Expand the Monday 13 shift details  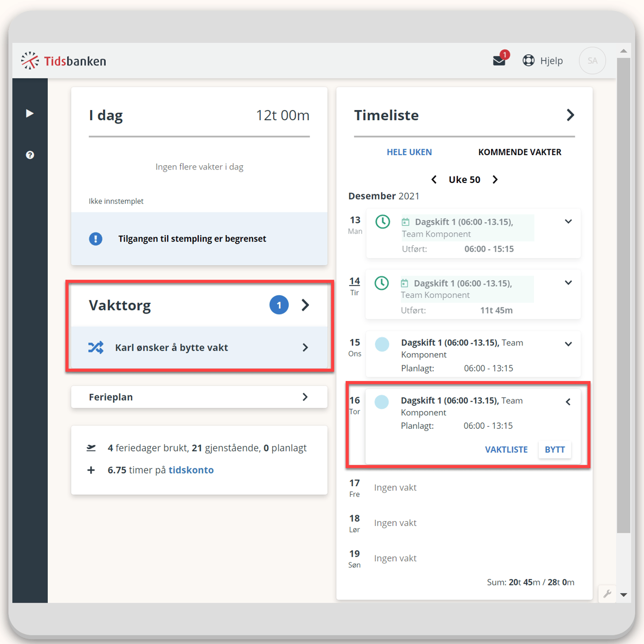point(568,222)
